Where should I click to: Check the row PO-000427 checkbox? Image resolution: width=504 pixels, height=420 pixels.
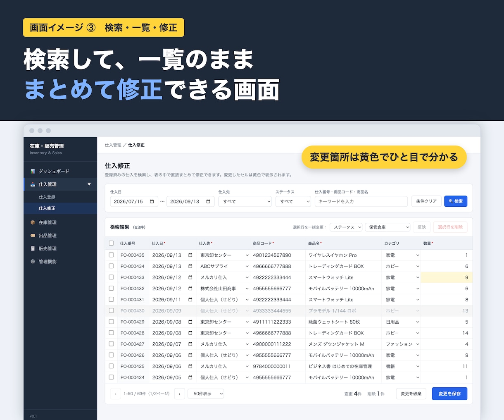click(111, 344)
